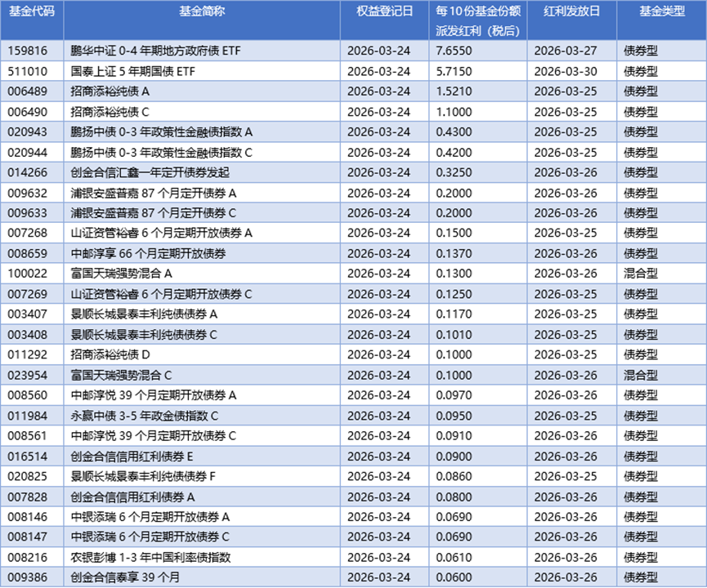
Task: Click 中邮淳享 66 个月定期开放债券
Action: click(x=148, y=254)
